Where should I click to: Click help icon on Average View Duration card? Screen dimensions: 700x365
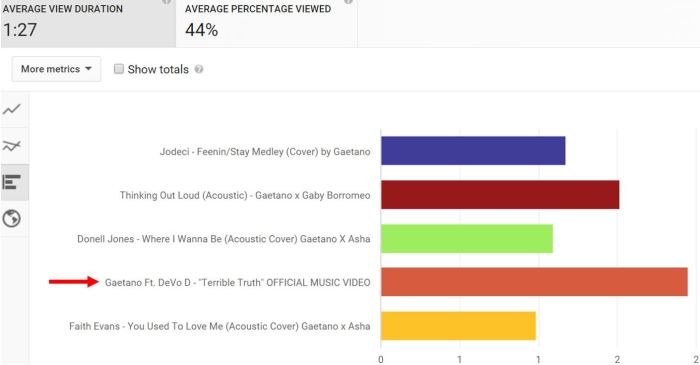(x=166, y=2)
